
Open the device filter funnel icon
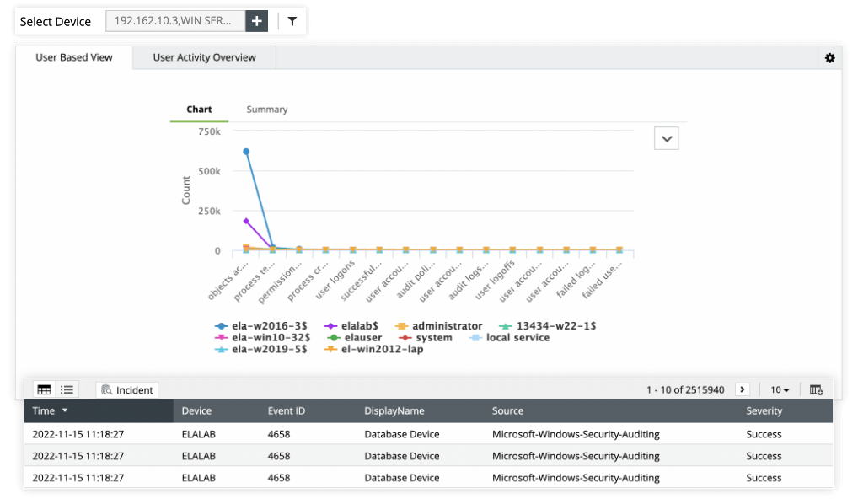292,21
